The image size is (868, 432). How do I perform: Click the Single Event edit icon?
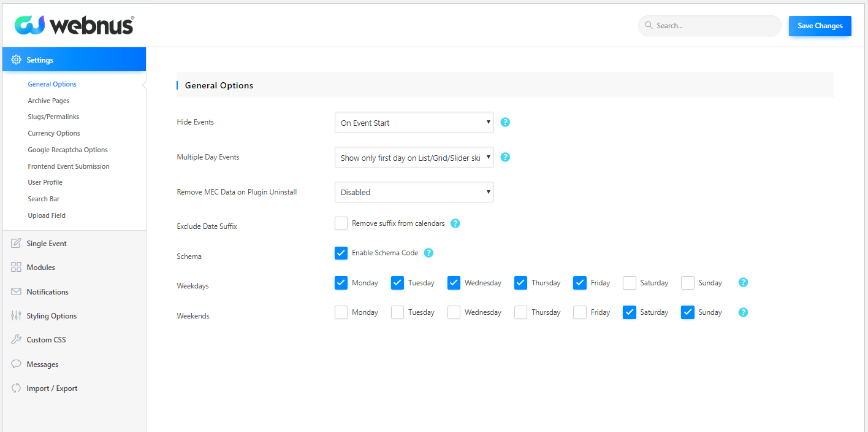(x=17, y=244)
